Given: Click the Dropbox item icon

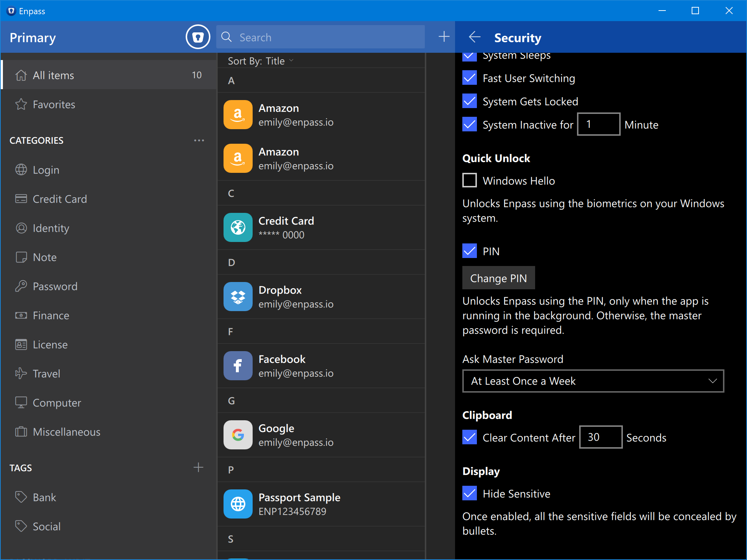Looking at the screenshot, I should pyautogui.click(x=238, y=297).
